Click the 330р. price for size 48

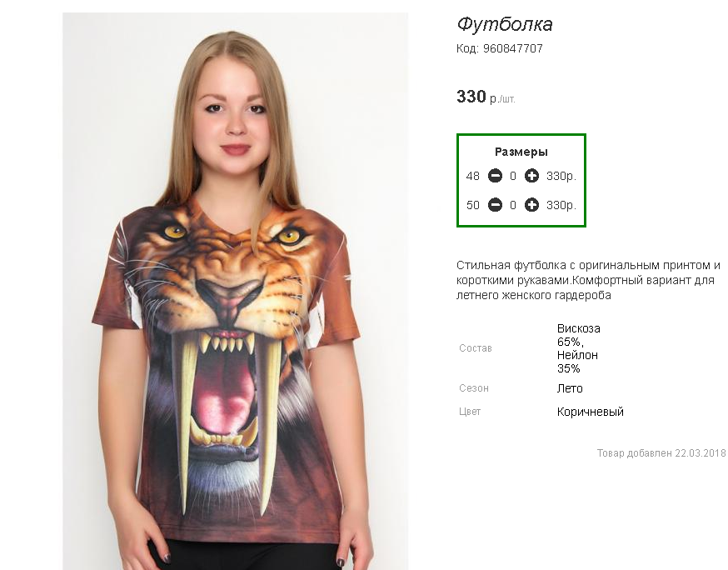click(561, 176)
